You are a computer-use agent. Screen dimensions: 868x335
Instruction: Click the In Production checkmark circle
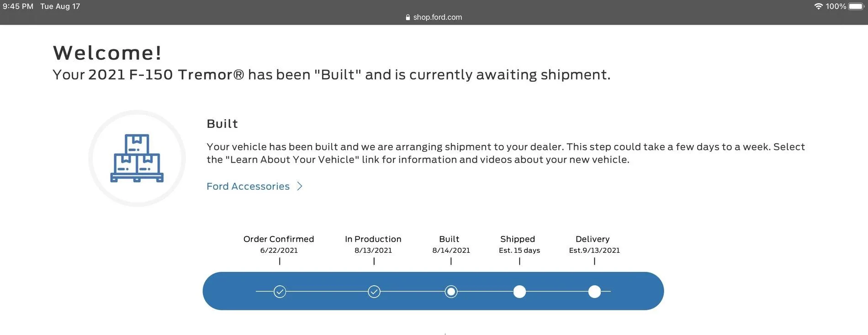coord(374,292)
